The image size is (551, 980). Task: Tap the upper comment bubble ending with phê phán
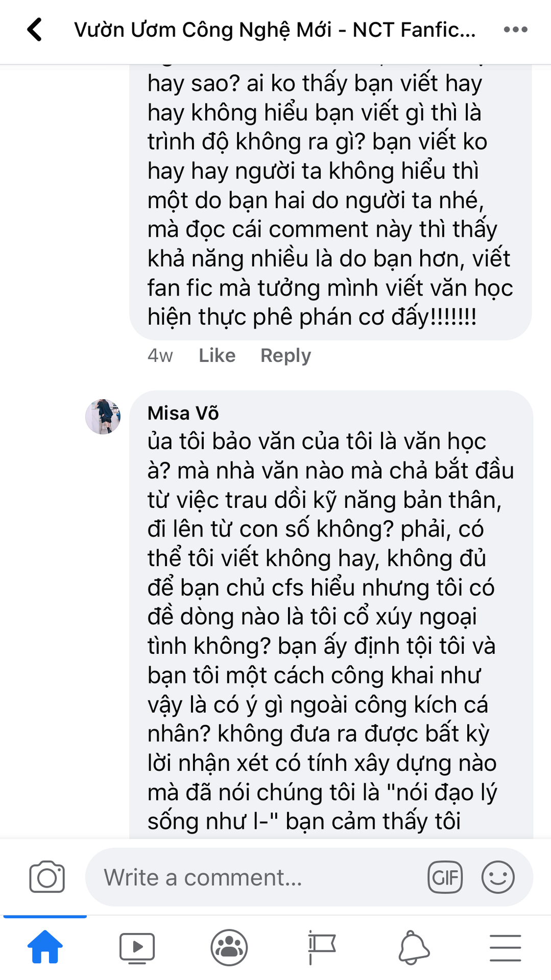(x=330, y=202)
